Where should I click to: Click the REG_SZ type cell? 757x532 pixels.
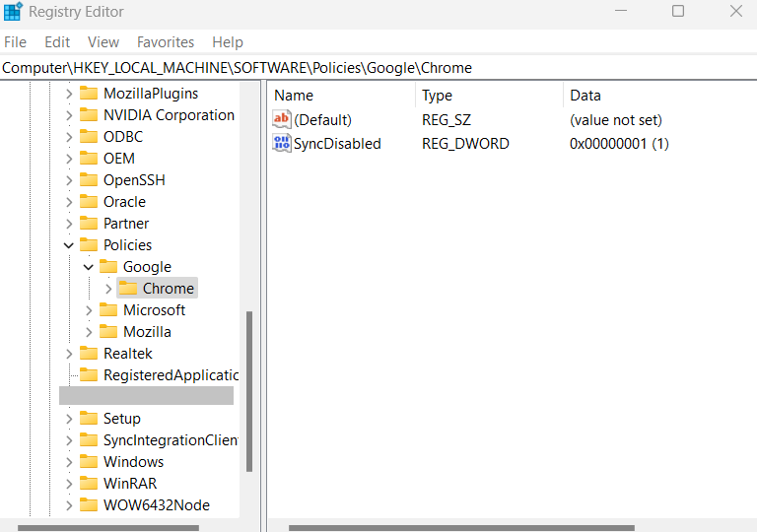point(447,120)
